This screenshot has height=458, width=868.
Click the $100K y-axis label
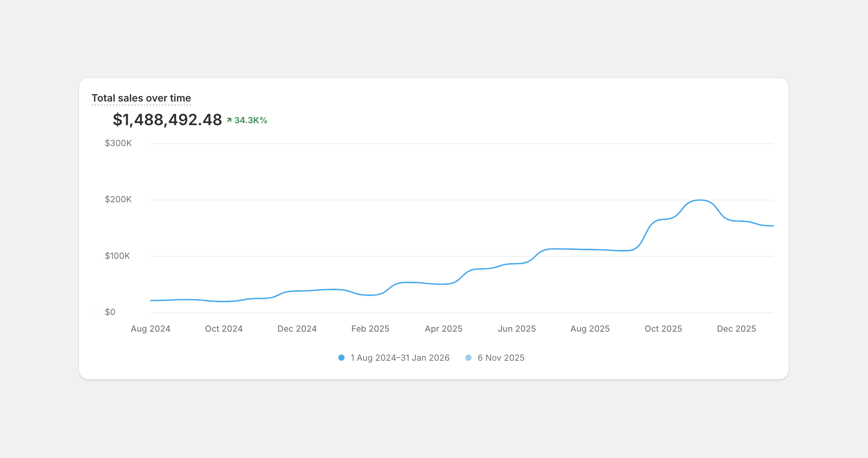tap(117, 256)
